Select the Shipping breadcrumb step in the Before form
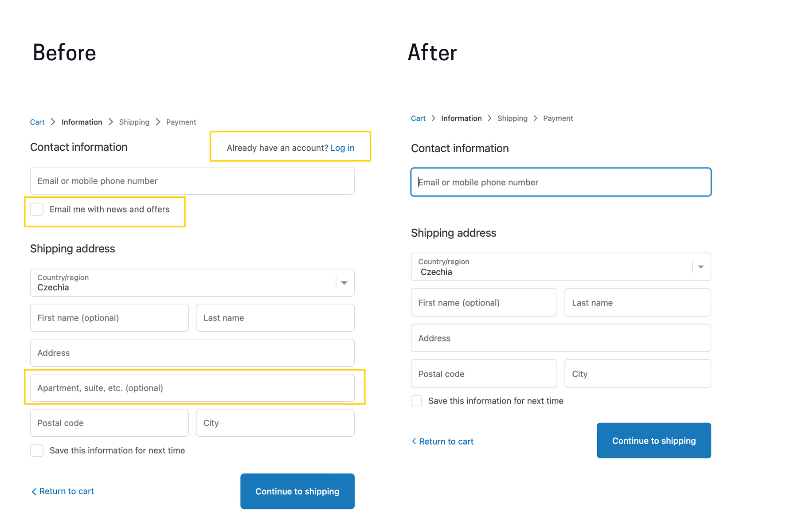The width and height of the screenshot is (798, 532). (x=134, y=122)
